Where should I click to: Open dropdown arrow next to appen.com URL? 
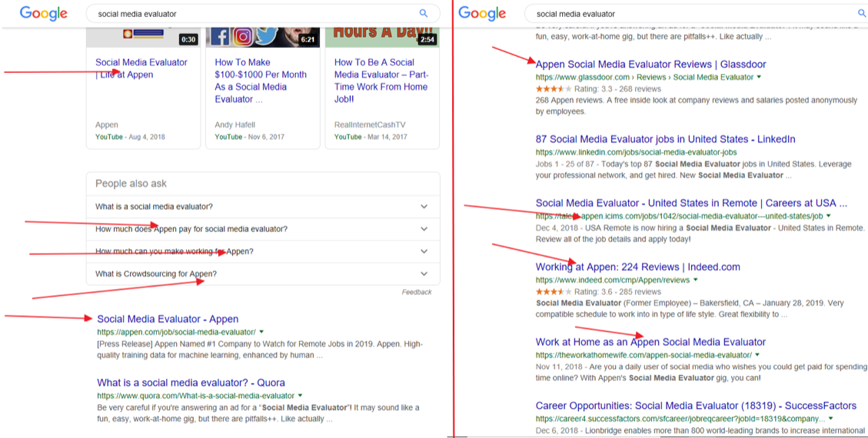click(x=261, y=332)
